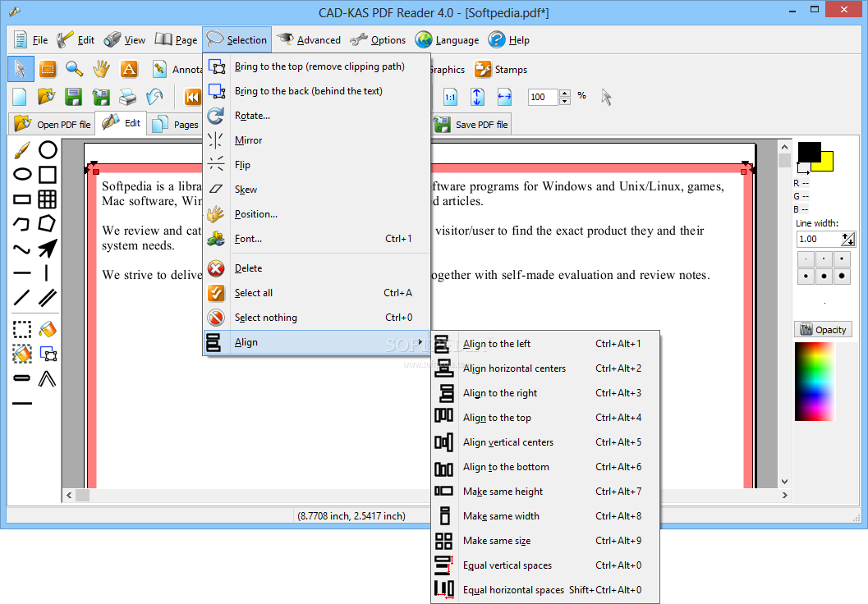Click the fit page width icon
This screenshot has height=604, width=868.
[504, 98]
